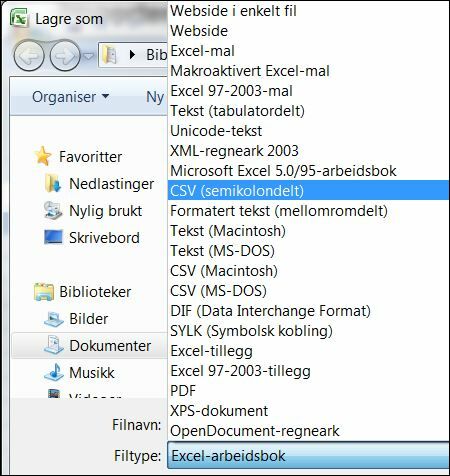The height and width of the screenshot is (476, 450).
Task: Select CSV (semikolondelt) file type
Action: coord(308,190)
